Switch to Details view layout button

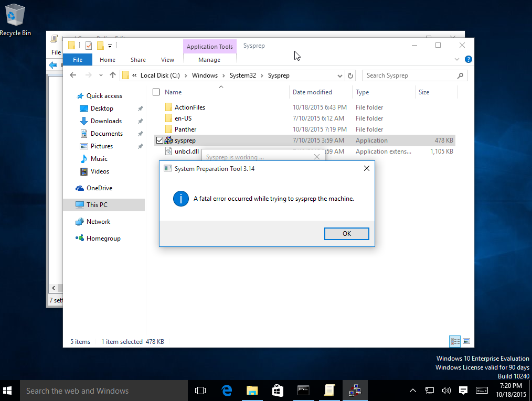[x=455, y=341]
